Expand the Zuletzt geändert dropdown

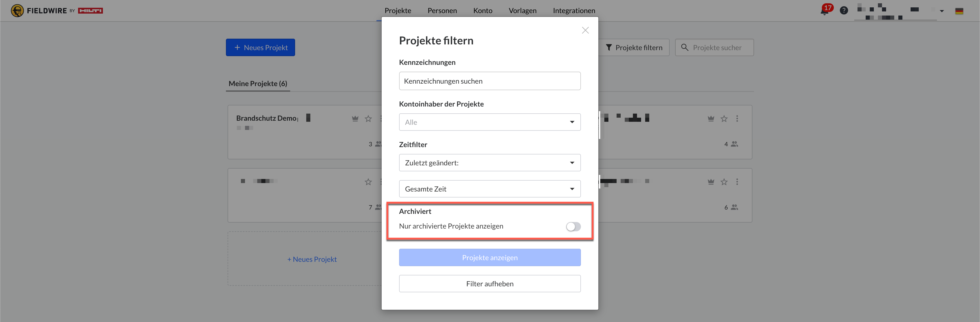pyautogui.click(x=489, y=163)
